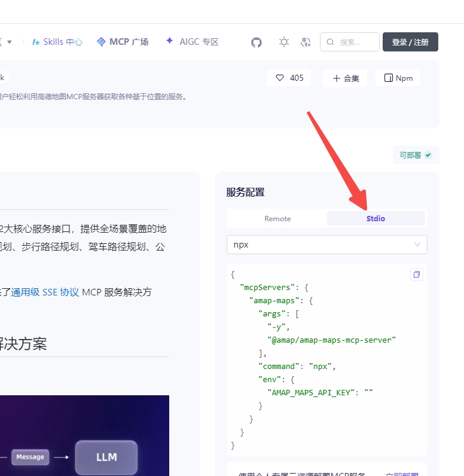464x476 pixels.
Task: Like the server via heart 405
Action: click(x=289, y=78)
